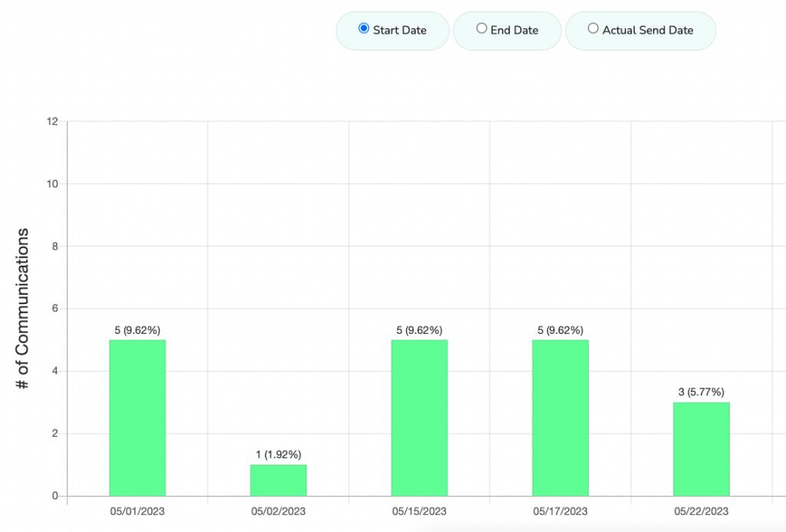Click the 05/17/2023 x-axis date label
The width and height of the screenshot is (786, 532).
560,511
